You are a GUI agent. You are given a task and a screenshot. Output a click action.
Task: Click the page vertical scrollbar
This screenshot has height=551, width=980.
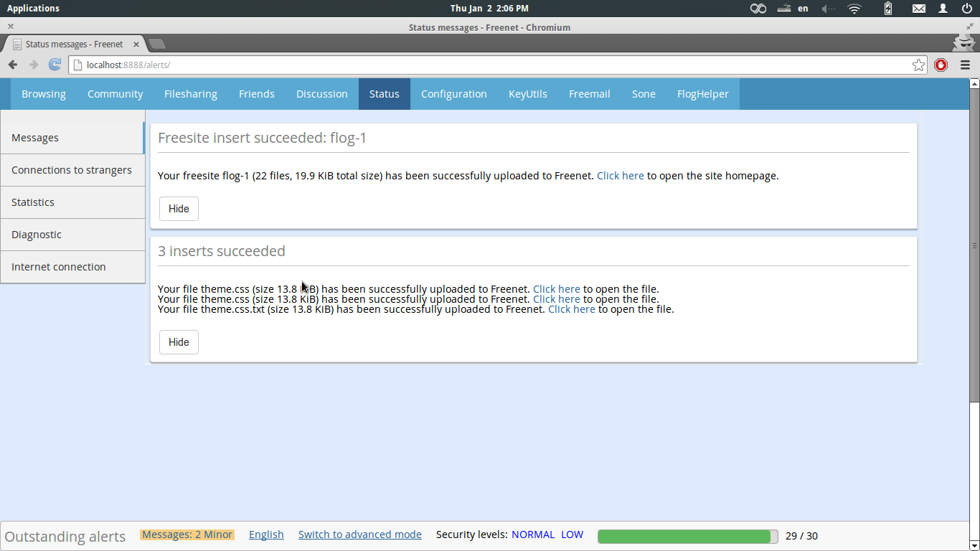[974, 245]
